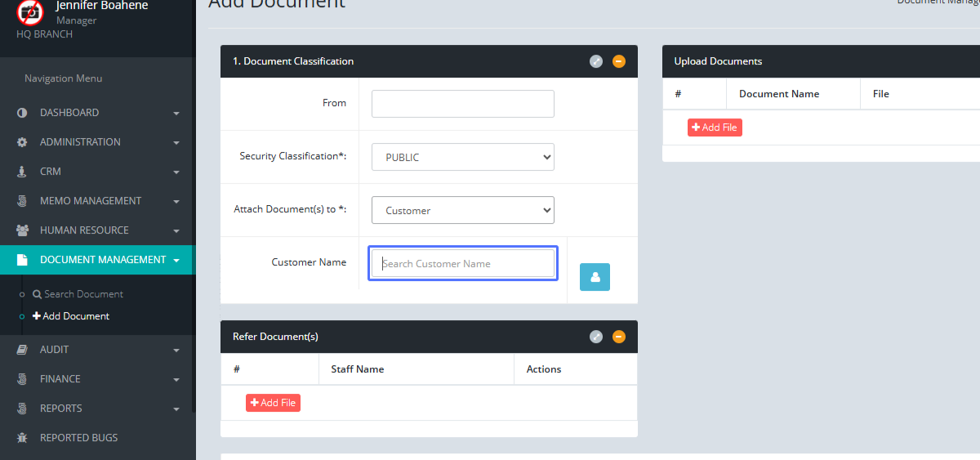Image resolution: width=980 pixels, height=460 pixels.
Task: Click the Reported Bugs bug icon
Action: [22, 438]
